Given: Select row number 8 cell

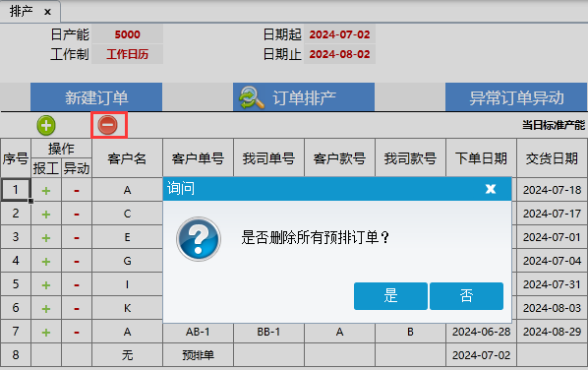Looking at the screenshot, I should [x=16, y=355].
